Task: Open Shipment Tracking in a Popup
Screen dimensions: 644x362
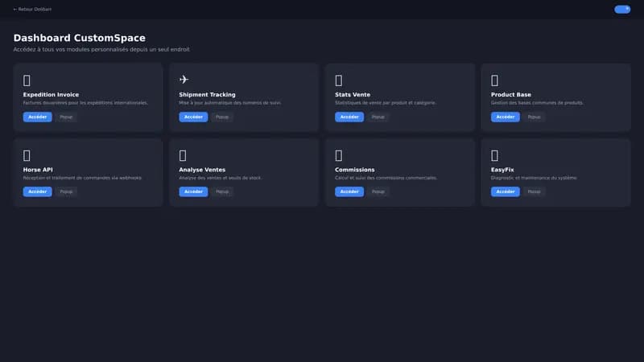Action: 222,117
